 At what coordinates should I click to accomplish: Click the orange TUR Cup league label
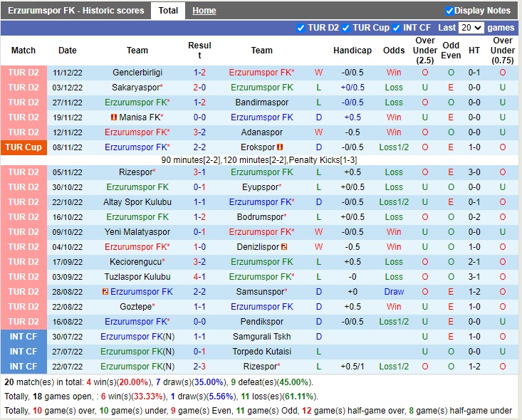pyautogui.click(x=24, y=147)
